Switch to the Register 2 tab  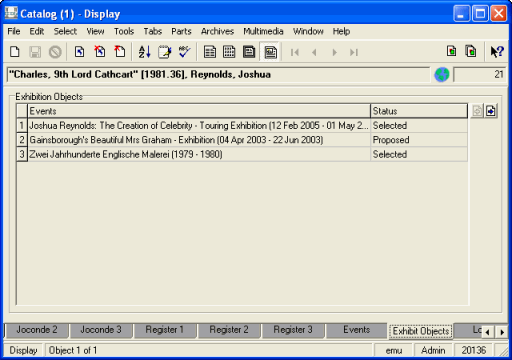point(229,330)
